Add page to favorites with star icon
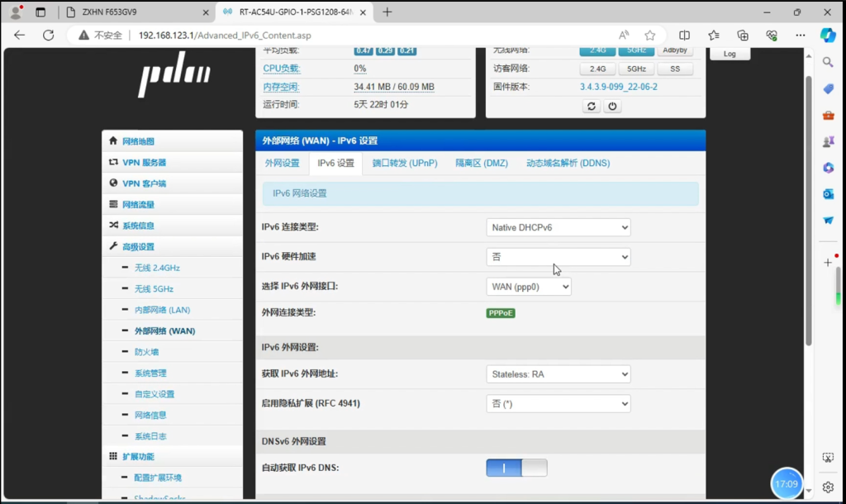This screenshot has height=504, width=846. click(x=650, y=36)
